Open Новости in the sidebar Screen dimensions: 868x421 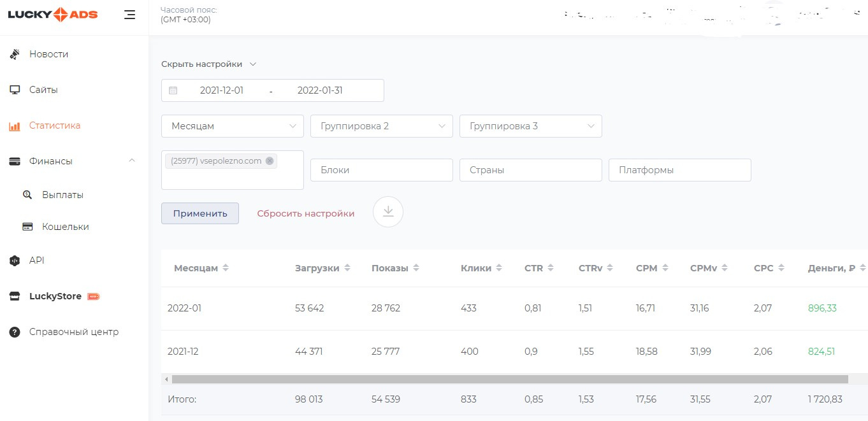pyautogui.click(x=48, y=54)
